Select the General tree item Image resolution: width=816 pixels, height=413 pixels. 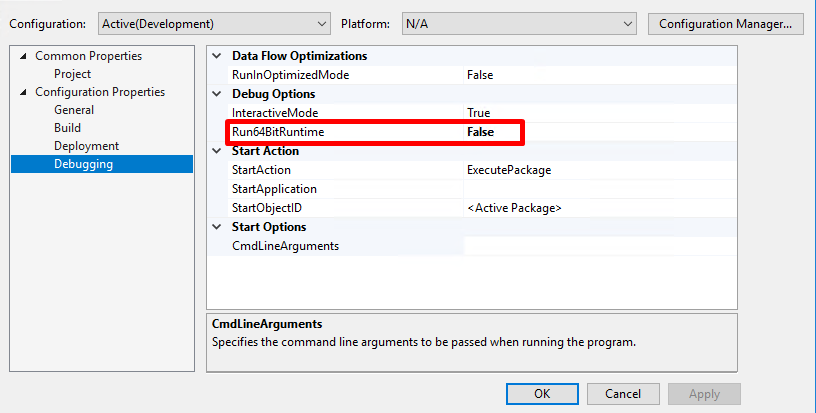tap(74, 110)
